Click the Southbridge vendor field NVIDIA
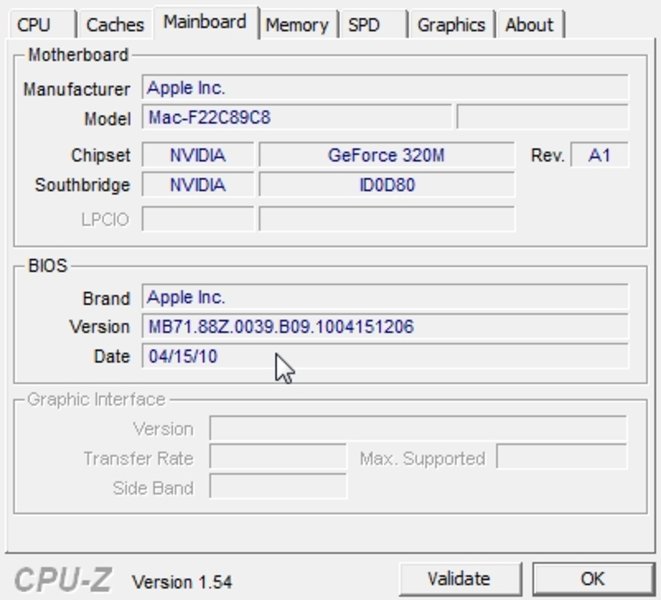Viewport: 661px width, 600px height. [198, 184]
